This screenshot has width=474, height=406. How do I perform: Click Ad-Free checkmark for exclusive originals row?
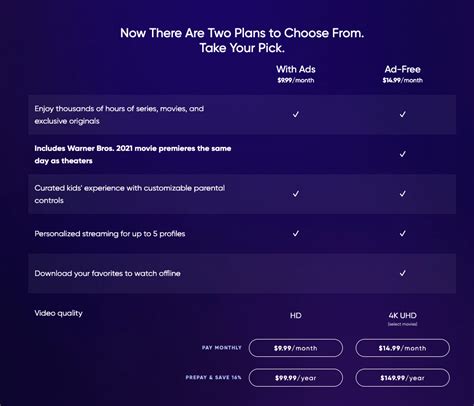tap(403, 114)
